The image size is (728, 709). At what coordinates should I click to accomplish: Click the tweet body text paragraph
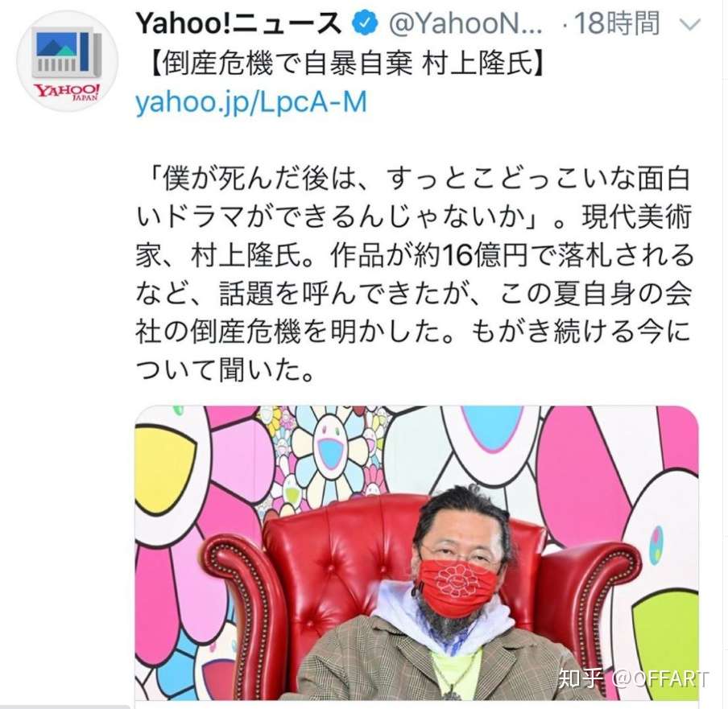click(414, 274)
